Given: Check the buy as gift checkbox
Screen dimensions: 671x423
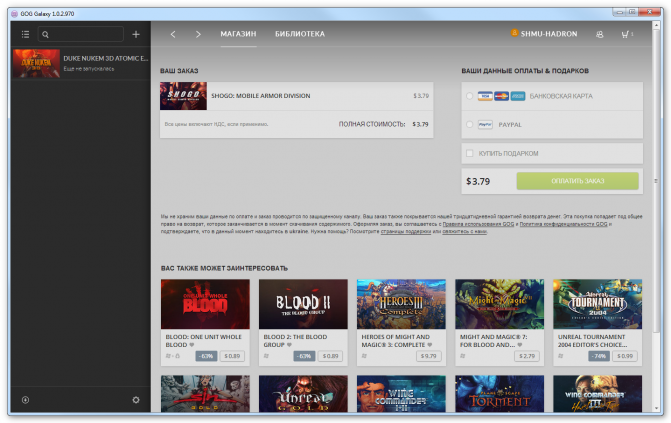Looking at the screenshot, I should point(469,153).
